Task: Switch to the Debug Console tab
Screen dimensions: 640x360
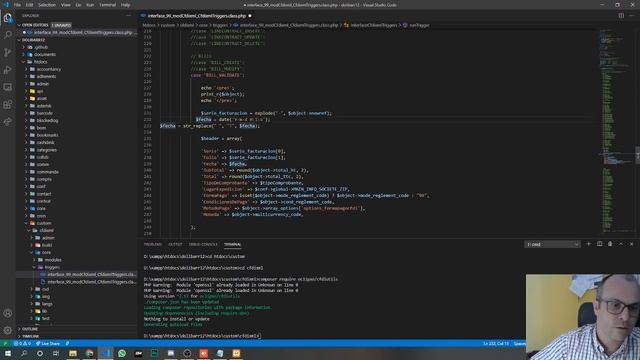Action: point(203,244)
